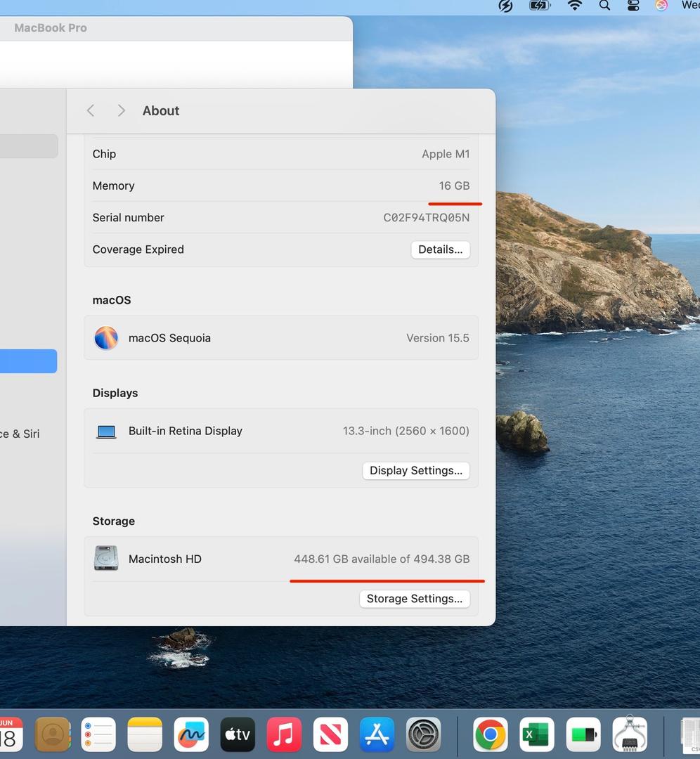The width and height of the screenshot is (700, 759).
Task: Show battery status menu
Action: (540, 6)
